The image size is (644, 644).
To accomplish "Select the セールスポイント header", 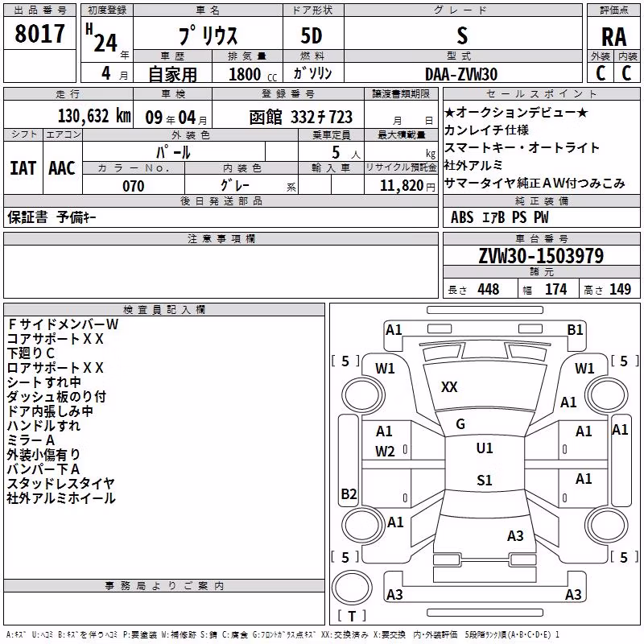I will tap(542, 93).
